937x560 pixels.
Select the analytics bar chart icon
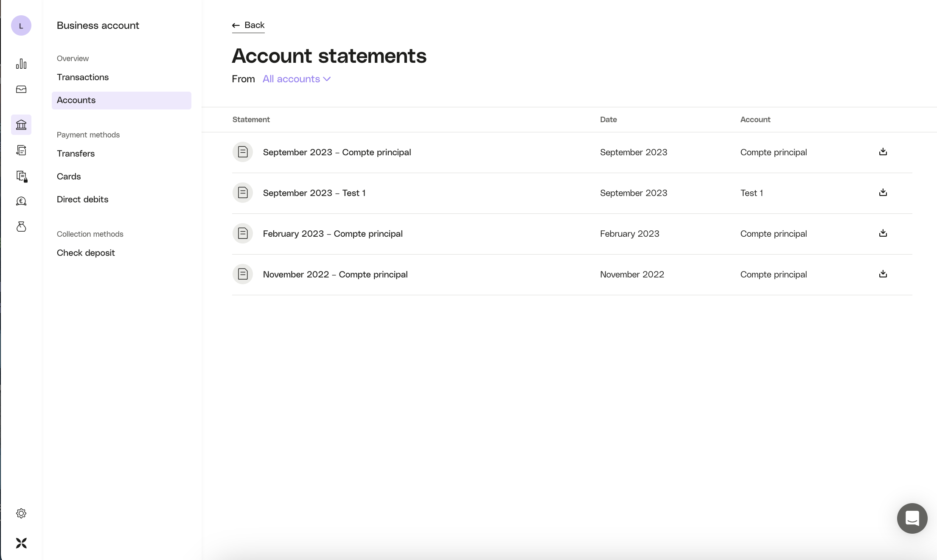[21, 64]
